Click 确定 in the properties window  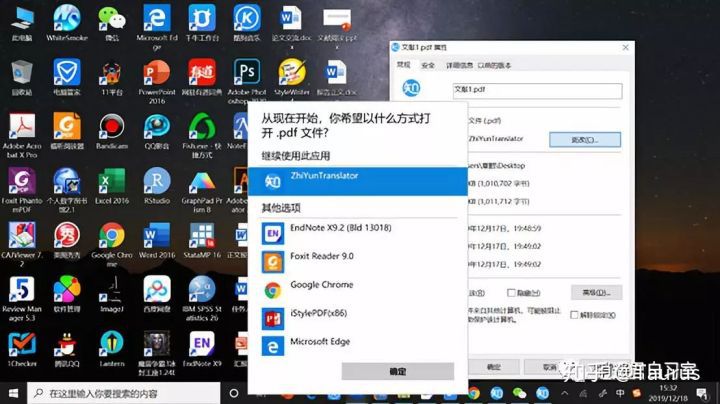(x=494, y=367)
